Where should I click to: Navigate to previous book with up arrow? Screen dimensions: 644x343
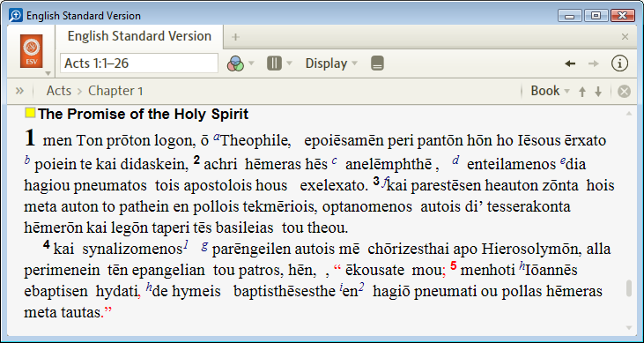(x=582, y=92)
